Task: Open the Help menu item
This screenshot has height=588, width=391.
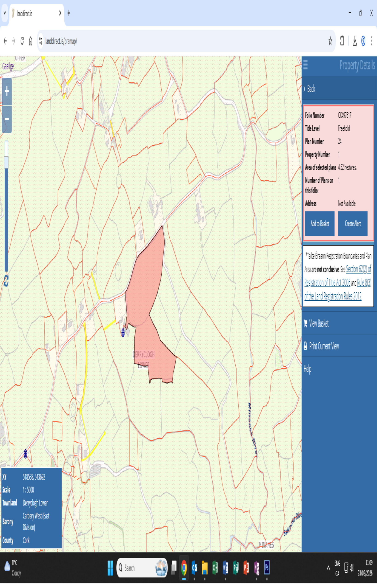Action: click(x=307, y=369)
